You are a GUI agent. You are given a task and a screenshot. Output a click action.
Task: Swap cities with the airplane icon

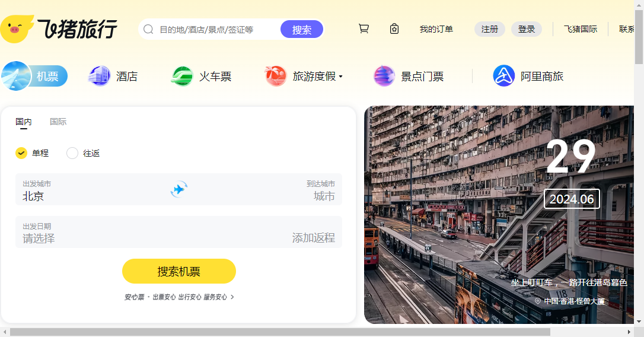coord(178,189)
